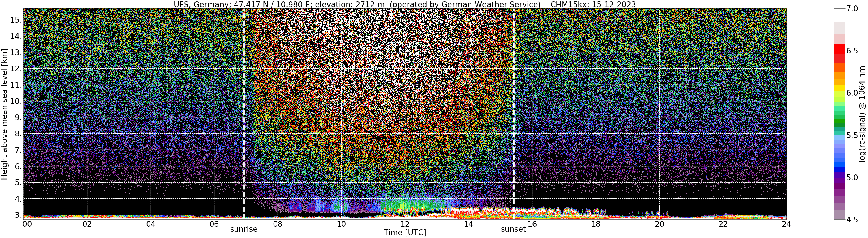Click the x-axis tick label '12'
The image size is (868, 238).
405,224
